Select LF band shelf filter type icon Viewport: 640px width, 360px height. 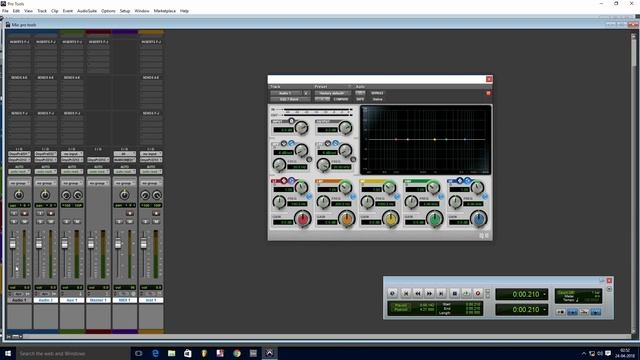click(291, 180)
